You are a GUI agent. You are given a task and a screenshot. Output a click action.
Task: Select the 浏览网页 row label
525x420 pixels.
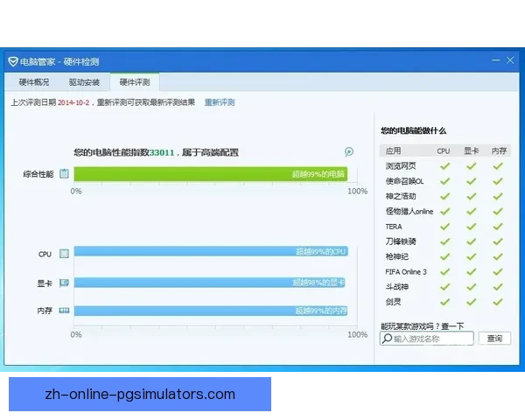[401, 166]
